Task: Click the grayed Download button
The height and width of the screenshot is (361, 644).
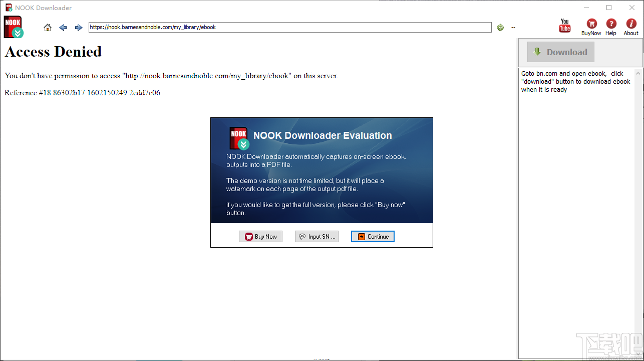Action: [561, 52]
